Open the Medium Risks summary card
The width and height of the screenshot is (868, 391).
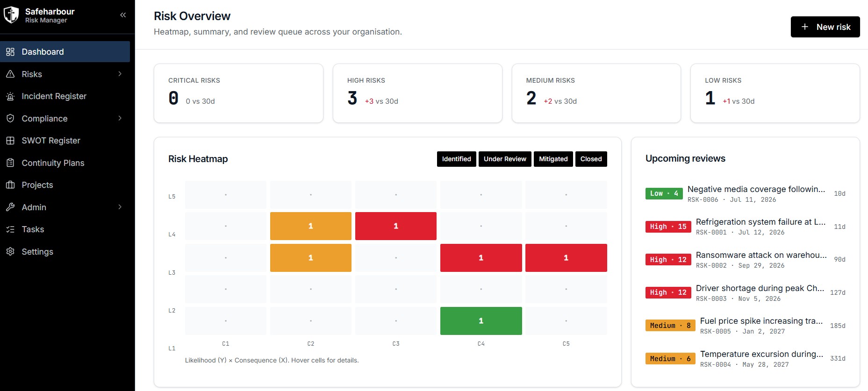(596, 93)
